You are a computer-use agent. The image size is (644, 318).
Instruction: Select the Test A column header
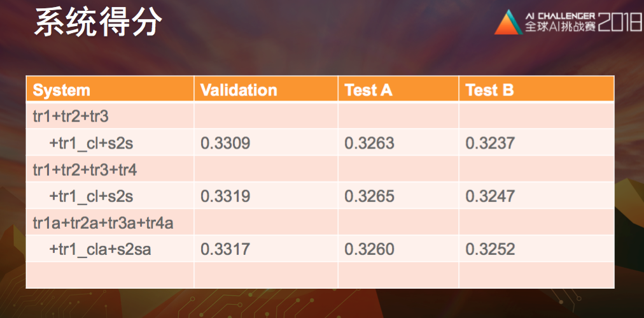point(368,90)
